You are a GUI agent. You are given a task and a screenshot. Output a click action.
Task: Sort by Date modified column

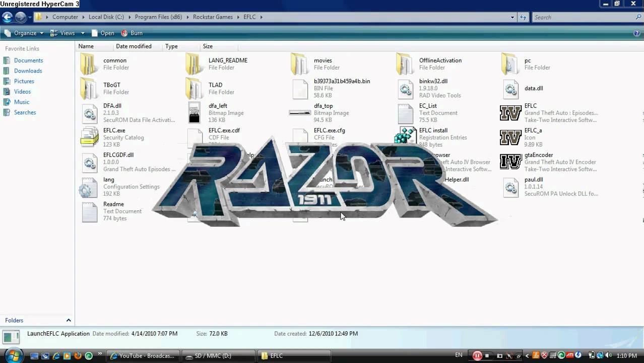point(134,46)
